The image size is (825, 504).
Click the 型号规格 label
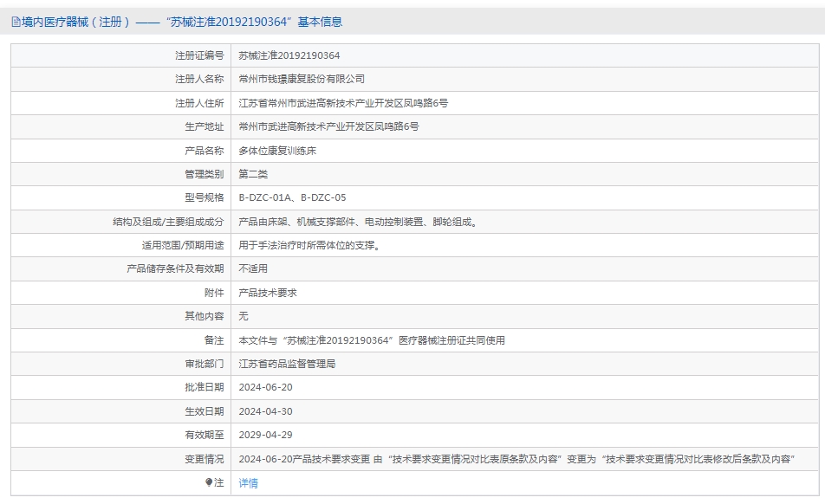[205, 197]
